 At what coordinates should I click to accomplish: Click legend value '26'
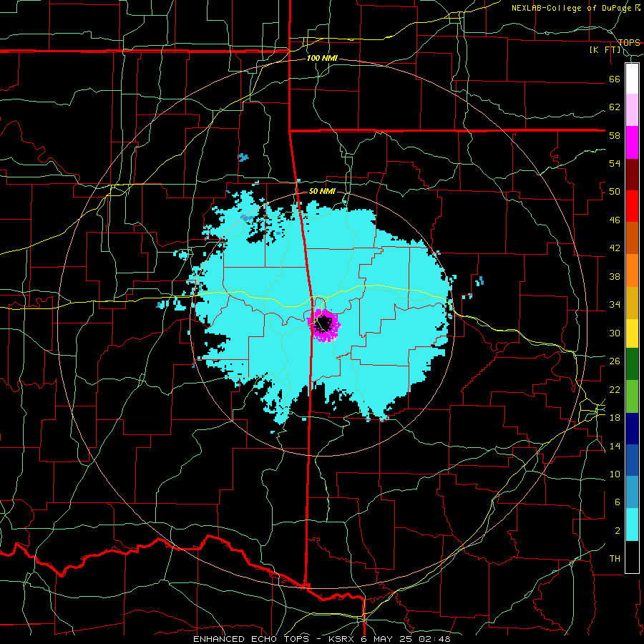click(x=615, y=361)
